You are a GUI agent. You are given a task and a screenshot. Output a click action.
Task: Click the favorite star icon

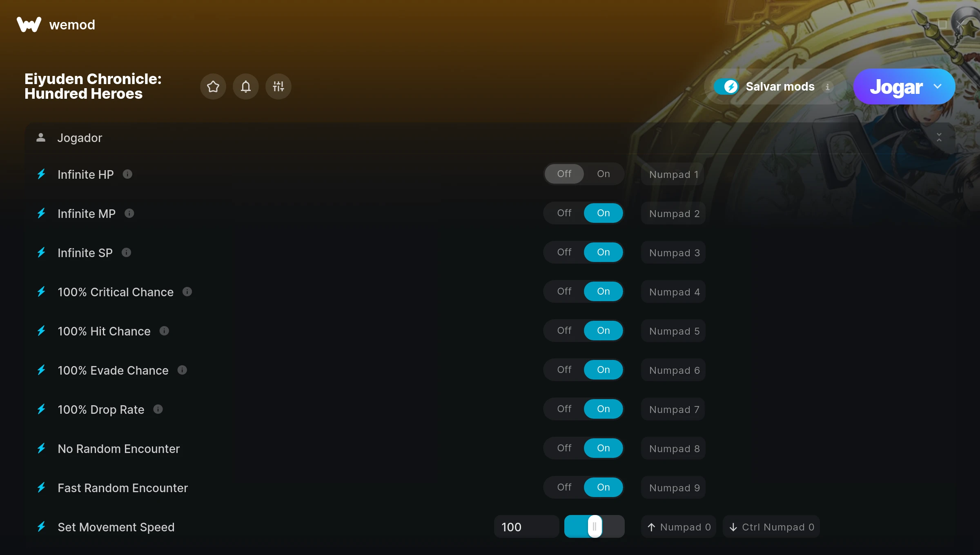click(213, 87)
